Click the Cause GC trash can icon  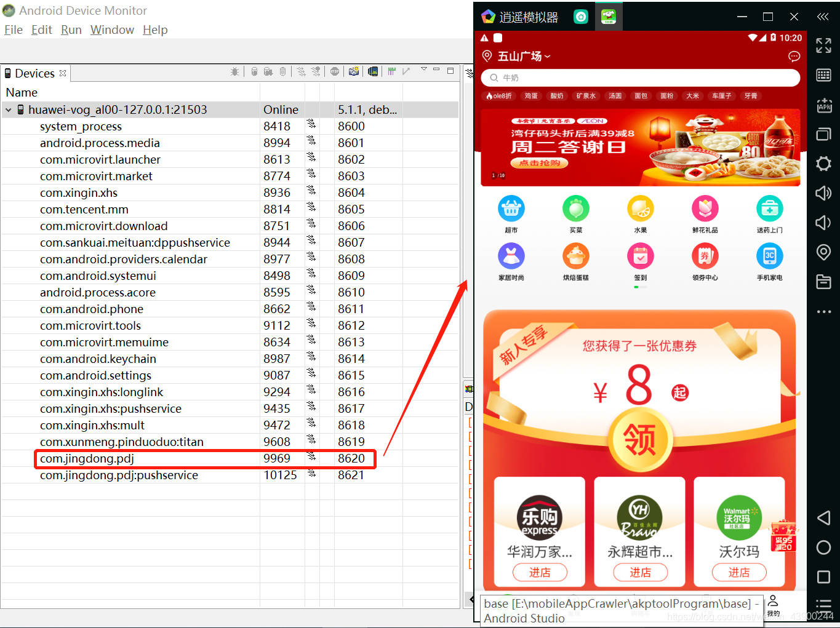pos(282,72)
